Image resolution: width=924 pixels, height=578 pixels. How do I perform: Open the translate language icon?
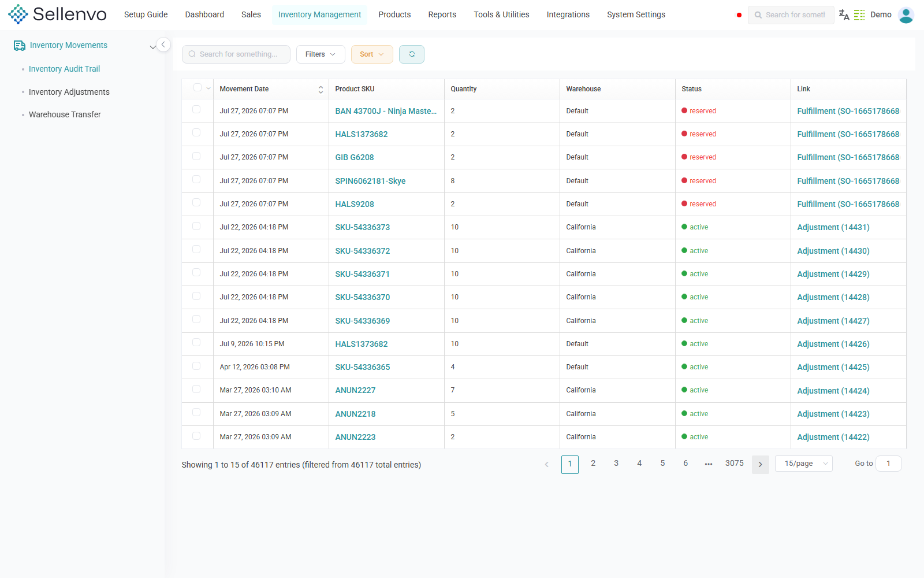[844, 15]
